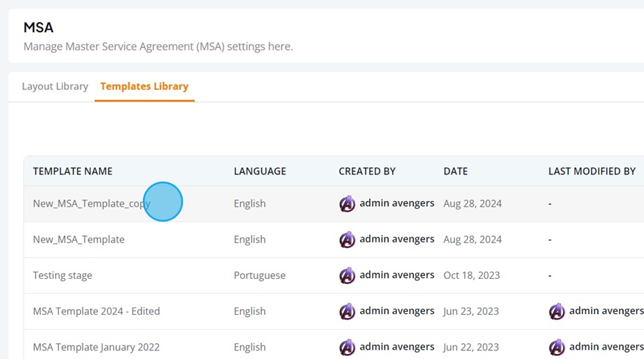Click the Template Name column header
This screenshot has width=644, height=359.
coord(73,171)
